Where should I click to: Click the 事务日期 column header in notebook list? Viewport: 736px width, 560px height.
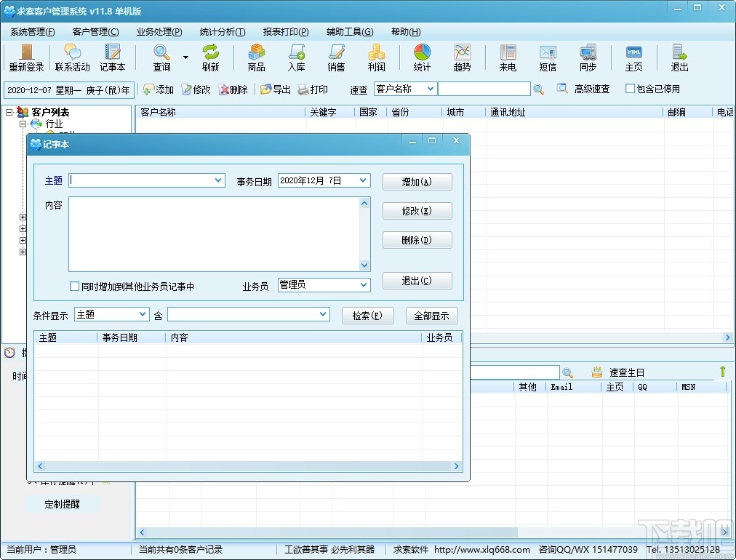point(132,337)
